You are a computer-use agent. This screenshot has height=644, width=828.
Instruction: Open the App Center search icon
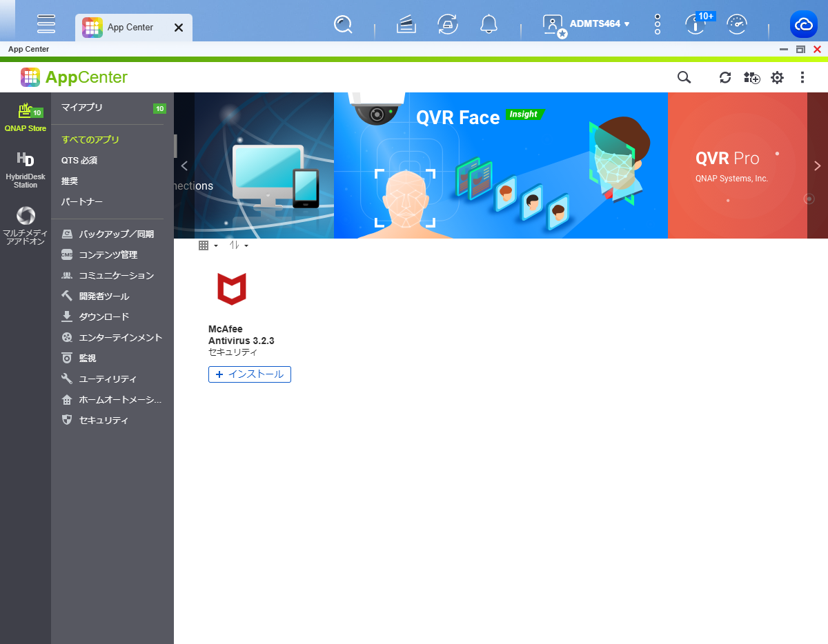coord(684,77)
